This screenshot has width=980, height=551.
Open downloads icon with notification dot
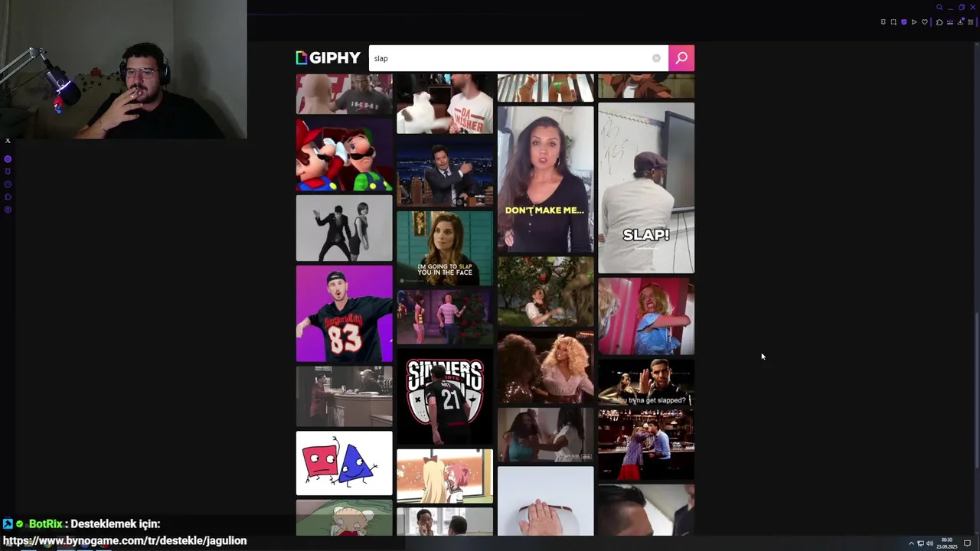point(960,22)
